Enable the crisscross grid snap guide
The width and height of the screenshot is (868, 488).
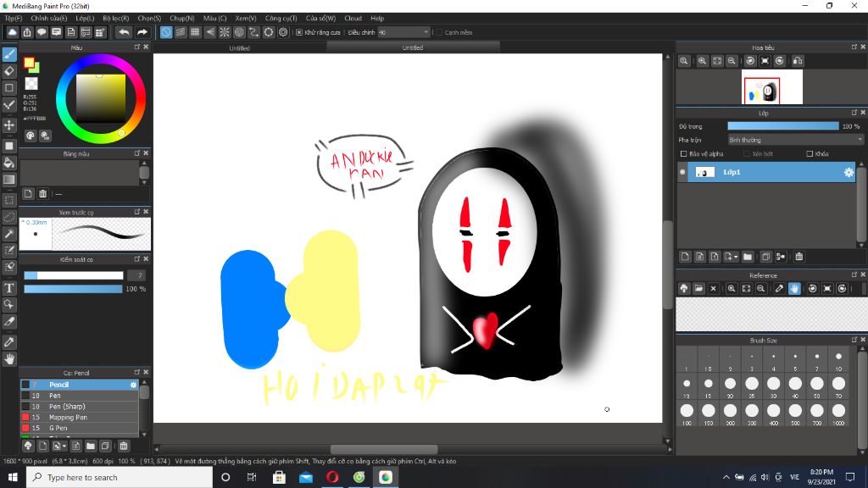coord(195,33)
